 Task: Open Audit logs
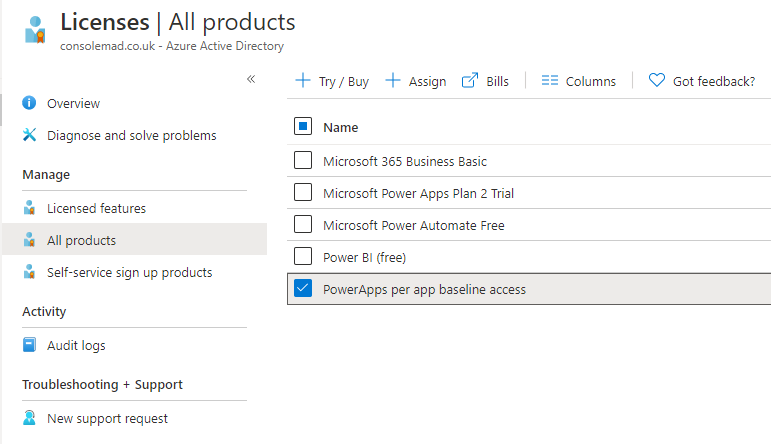(x=76, y=346)
